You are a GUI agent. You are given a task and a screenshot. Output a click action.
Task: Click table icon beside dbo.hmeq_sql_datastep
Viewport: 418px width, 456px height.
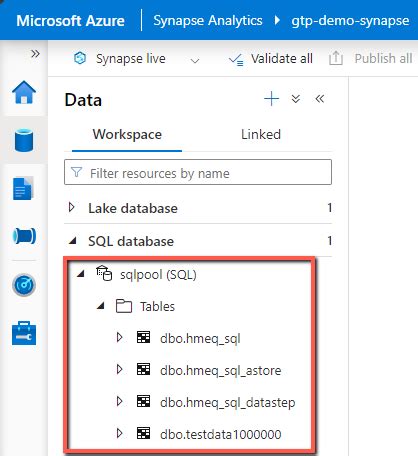(144, 401)
